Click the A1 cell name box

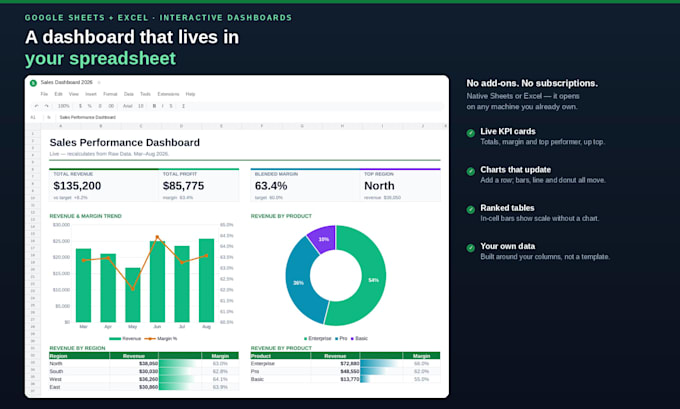[33, 118]
